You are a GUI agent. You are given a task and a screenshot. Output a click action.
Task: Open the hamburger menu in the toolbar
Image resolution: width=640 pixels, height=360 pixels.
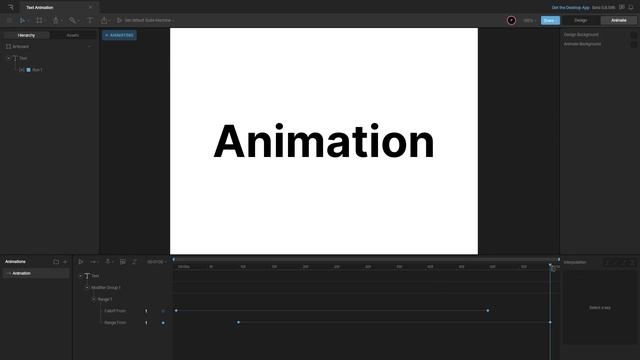click(9, 20)
